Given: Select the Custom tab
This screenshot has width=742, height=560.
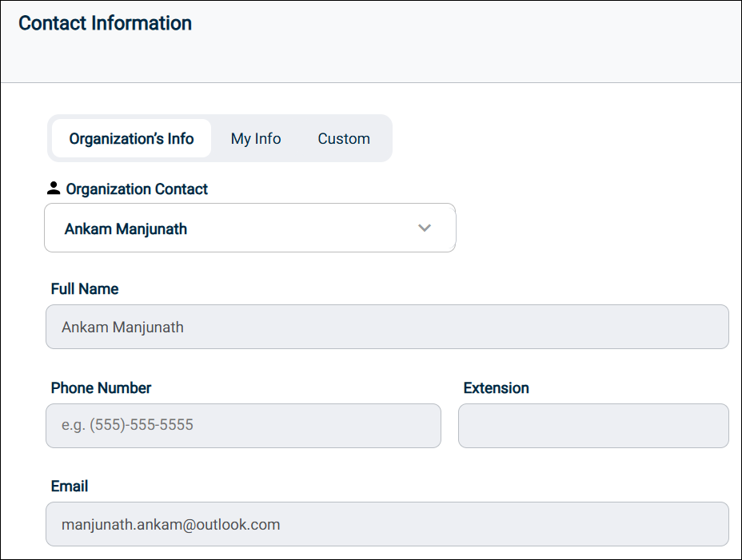Looking at the screenshot, I should coord(344,139).
